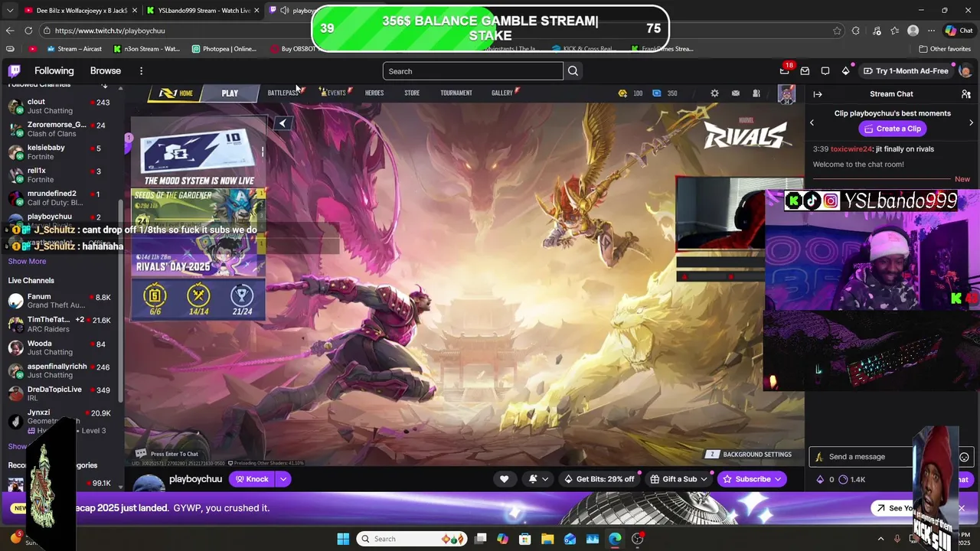This screenshot has height=551, width=980.
Task: Click Get Bits: 29% off button
Action: tap(599, 479)
